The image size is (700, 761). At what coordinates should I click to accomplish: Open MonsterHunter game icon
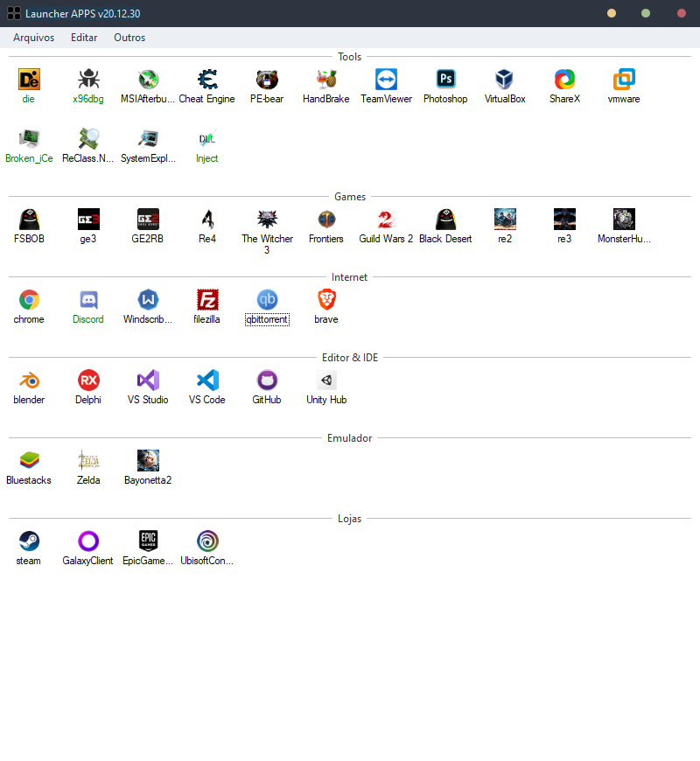624,219
